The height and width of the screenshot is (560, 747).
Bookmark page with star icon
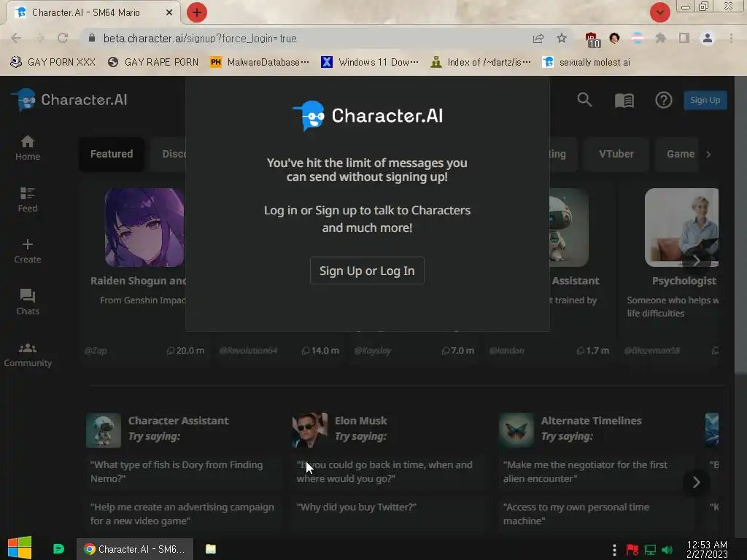[562, 38]
